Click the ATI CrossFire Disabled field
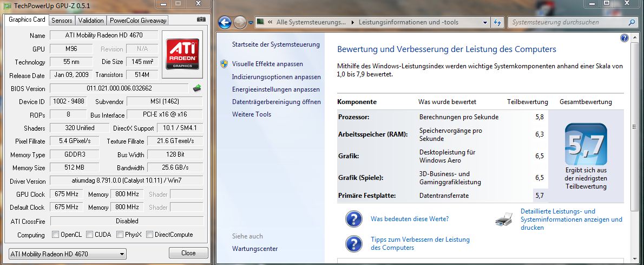This screenshot has height=265, width=644. (127, 221)
